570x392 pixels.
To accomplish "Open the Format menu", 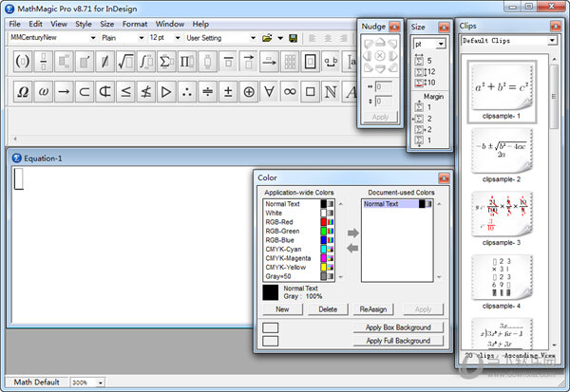I will click(135, 23).
